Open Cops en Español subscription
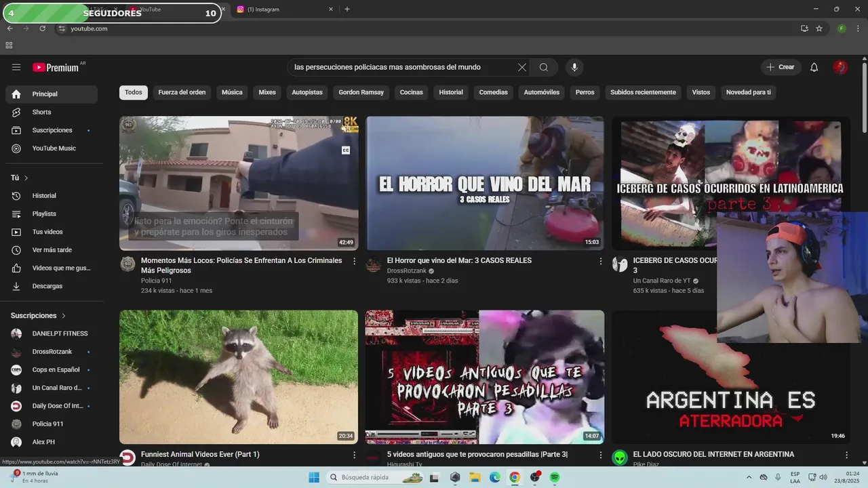 (x=52, y=369)
